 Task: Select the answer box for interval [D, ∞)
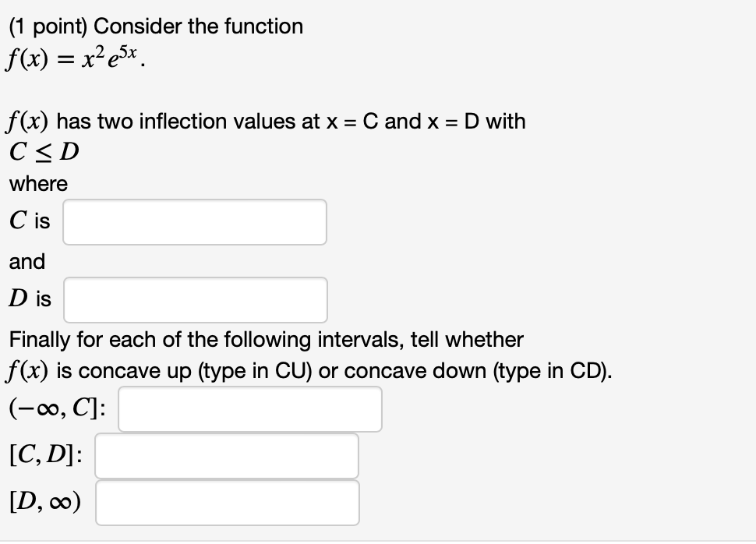[x=227, y=502]
